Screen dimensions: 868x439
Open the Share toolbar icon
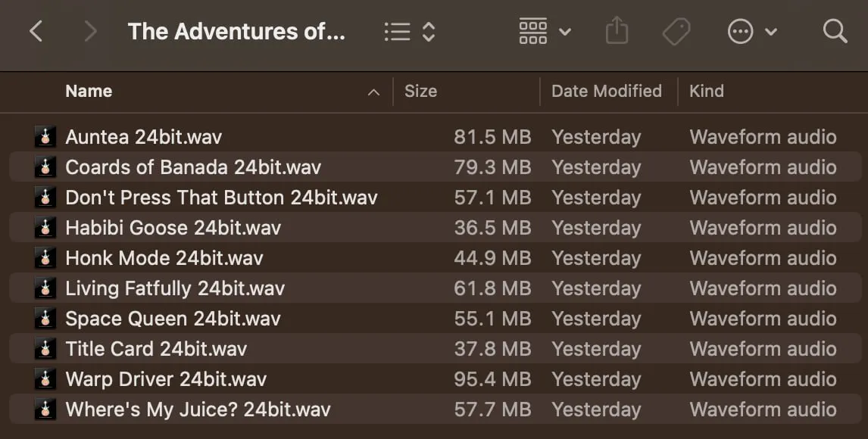pos(617,30)
